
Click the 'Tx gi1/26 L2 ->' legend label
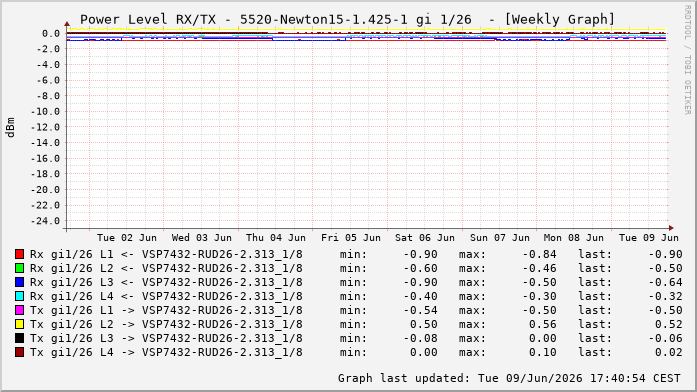(x=82, y=324)
